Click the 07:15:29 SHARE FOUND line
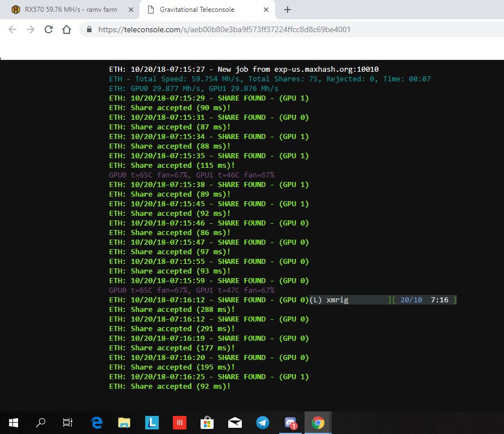 tap(208, 98)
